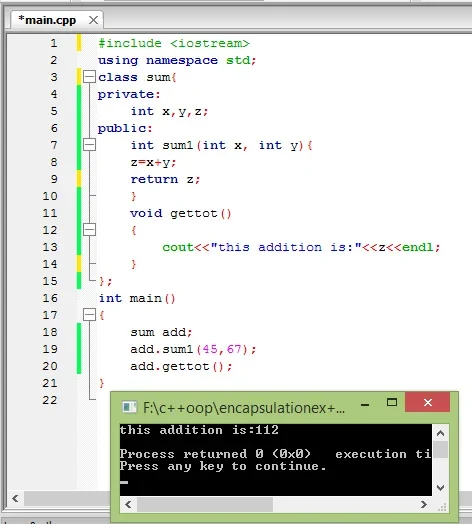Screen dimensions: 472x524
Task: Collapse the sum1 function fold at line 7
Action: (x=89, y=145)
